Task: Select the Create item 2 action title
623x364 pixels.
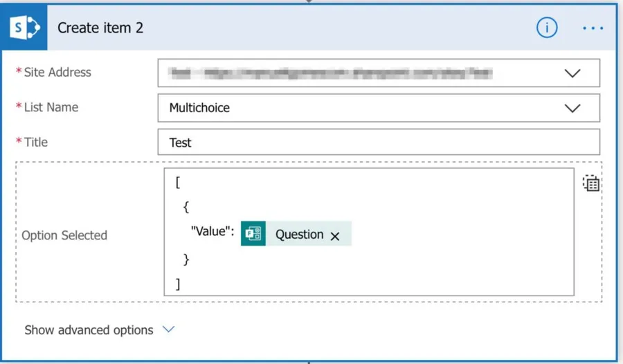Action: 100,28
